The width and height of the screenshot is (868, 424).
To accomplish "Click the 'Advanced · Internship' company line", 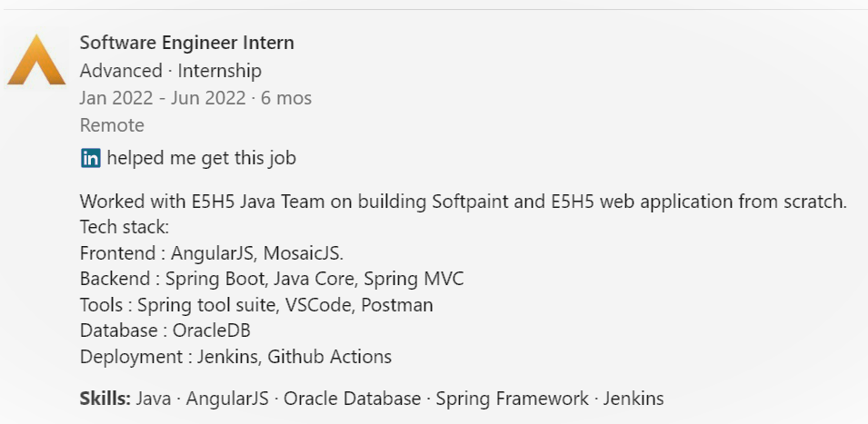I will pyautogui.click(x=171, y=71).
